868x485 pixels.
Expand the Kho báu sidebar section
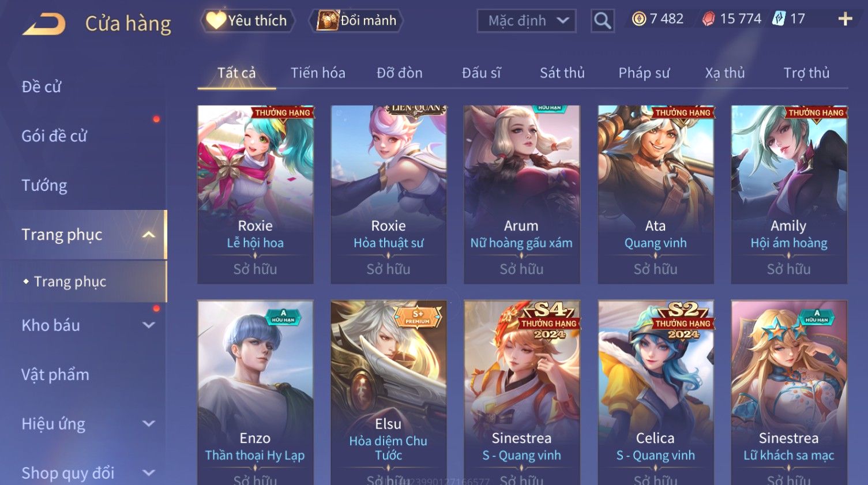[x=149, y=325]
